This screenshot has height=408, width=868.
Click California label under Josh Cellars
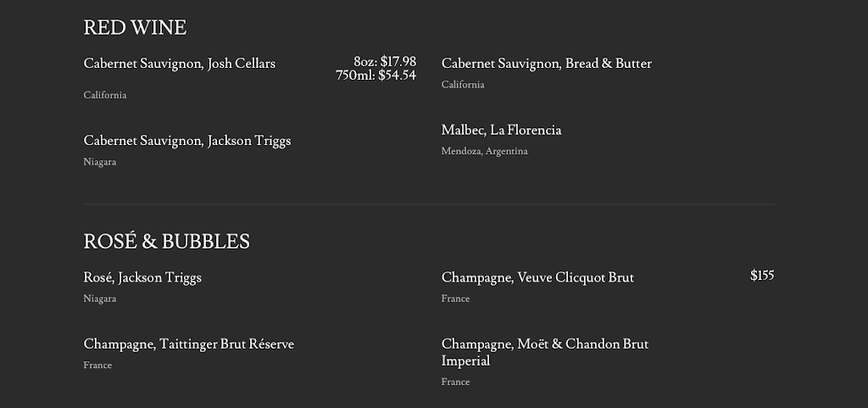point(105,95)
